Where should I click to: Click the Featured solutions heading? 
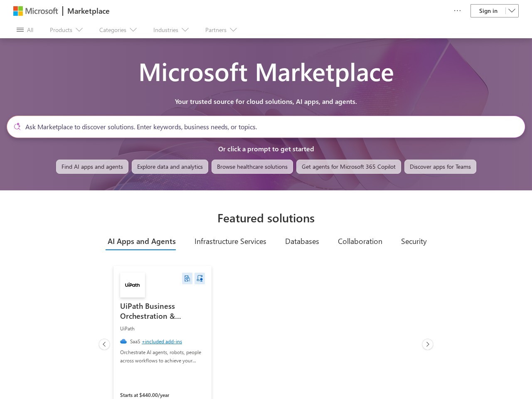(266, 218)
